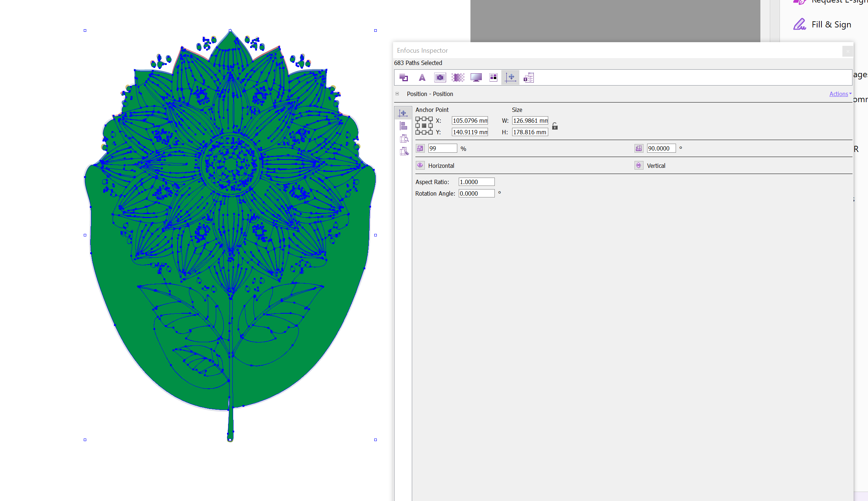Click top-right selection handle on canvas
Viewport: 868px width, 501px height.
point(375,31)
